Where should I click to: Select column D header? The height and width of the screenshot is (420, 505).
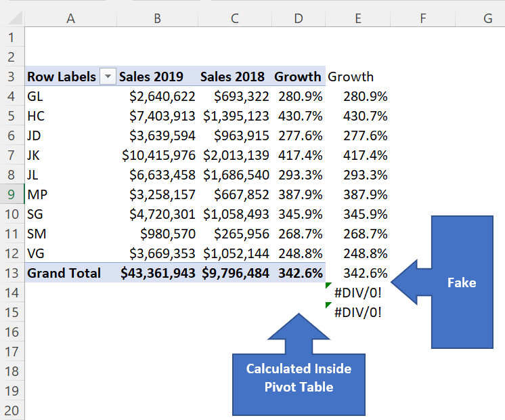pos(299,18)
